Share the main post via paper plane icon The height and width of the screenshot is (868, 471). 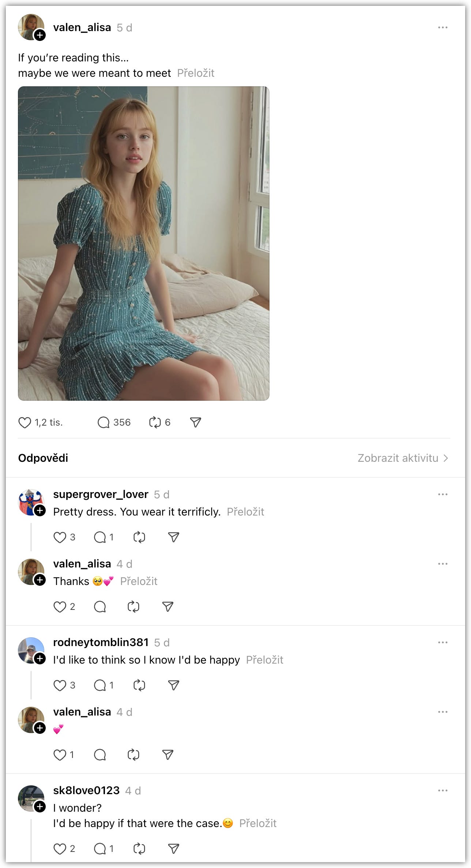[x=196, y=422]
